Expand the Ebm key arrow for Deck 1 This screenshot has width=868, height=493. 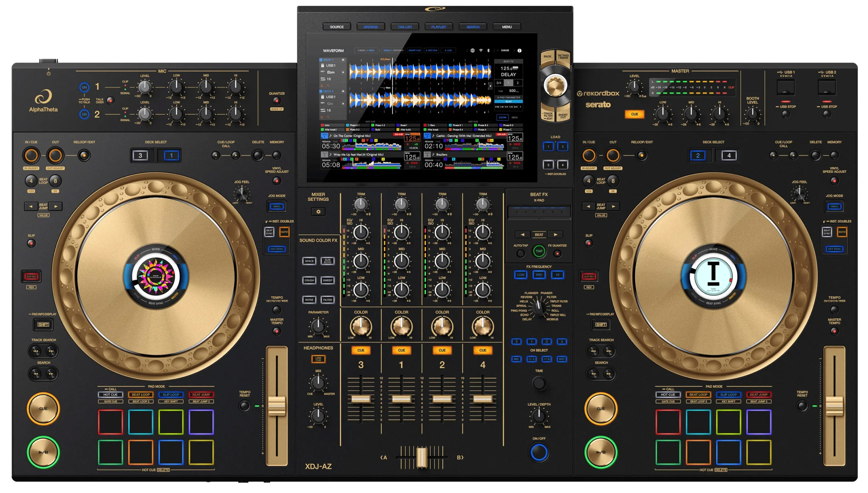click(343, 72)
